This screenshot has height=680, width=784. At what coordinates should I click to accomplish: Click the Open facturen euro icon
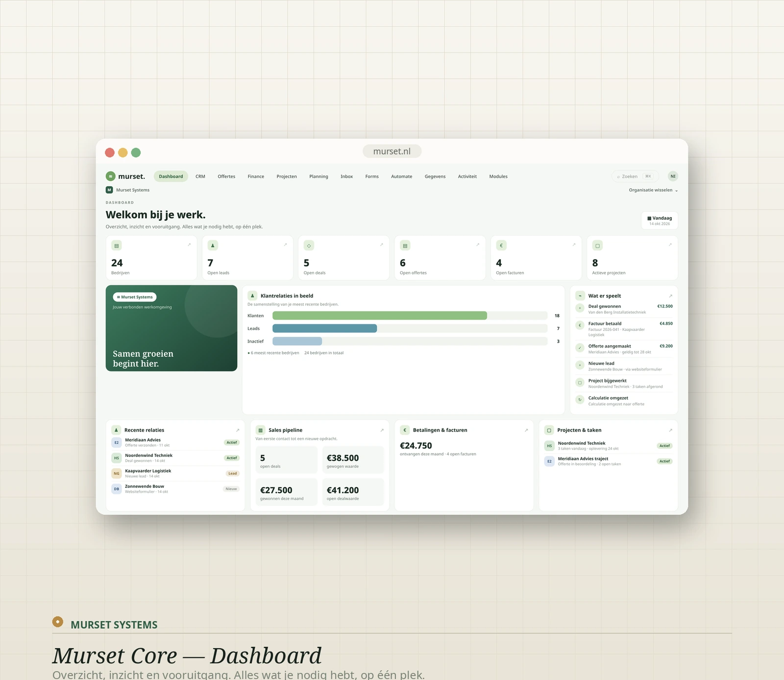(501, 246)
